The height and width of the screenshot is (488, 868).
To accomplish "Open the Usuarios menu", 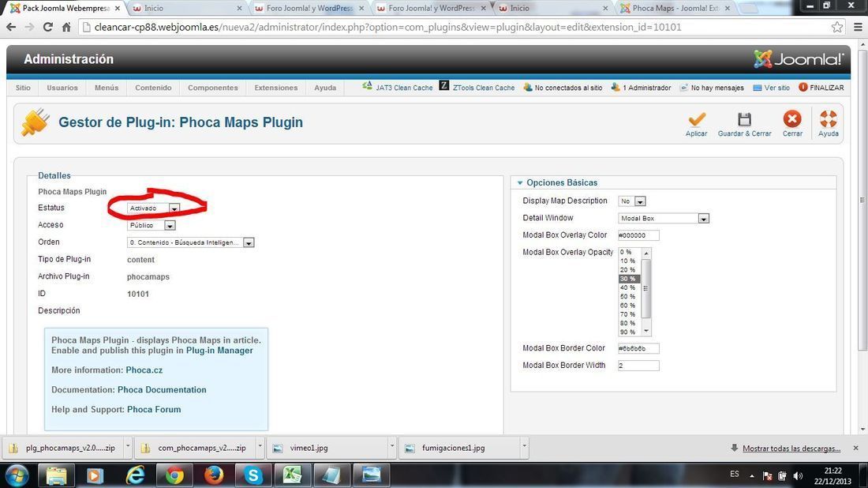I will pos(62,88).
